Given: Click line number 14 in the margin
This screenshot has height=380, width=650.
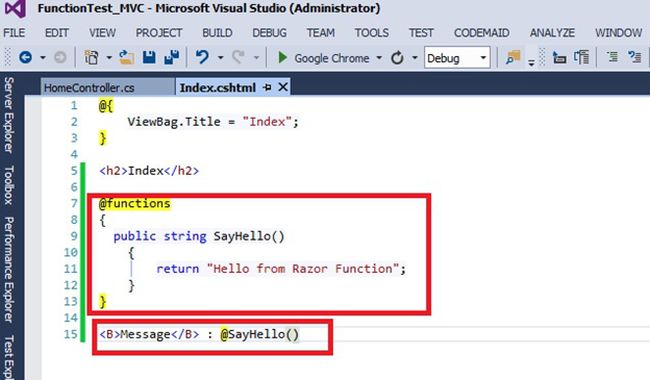Looking at the screenshot, I should tap(70, 317).
